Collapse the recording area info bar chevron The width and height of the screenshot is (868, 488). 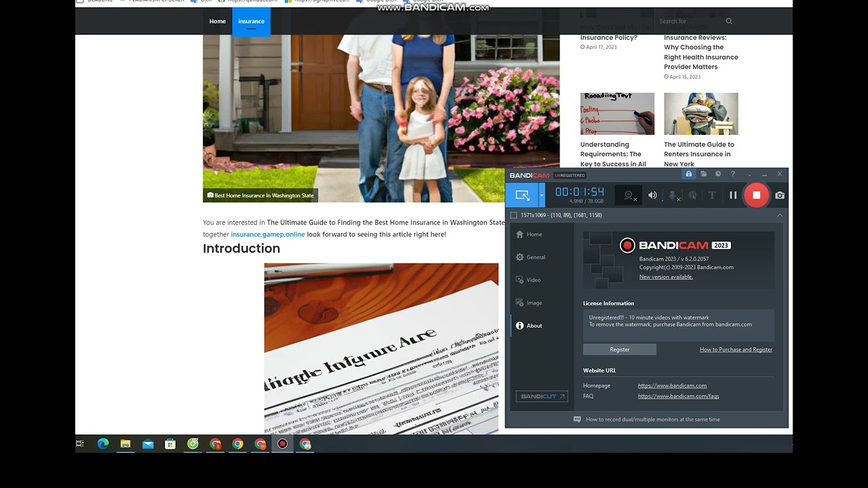pyautogui.click(x=780, y=215)
